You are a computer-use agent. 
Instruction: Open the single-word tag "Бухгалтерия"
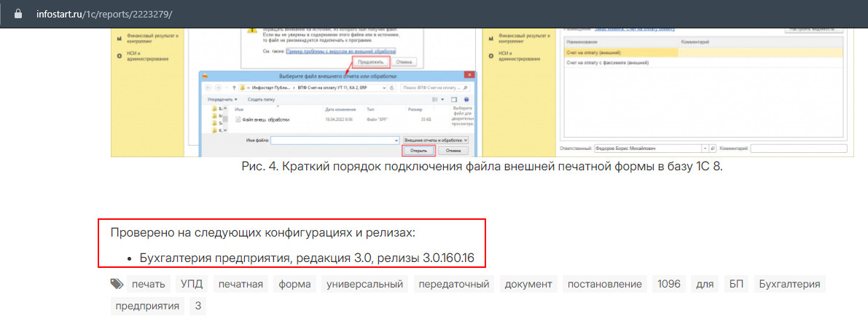point(789,285)
